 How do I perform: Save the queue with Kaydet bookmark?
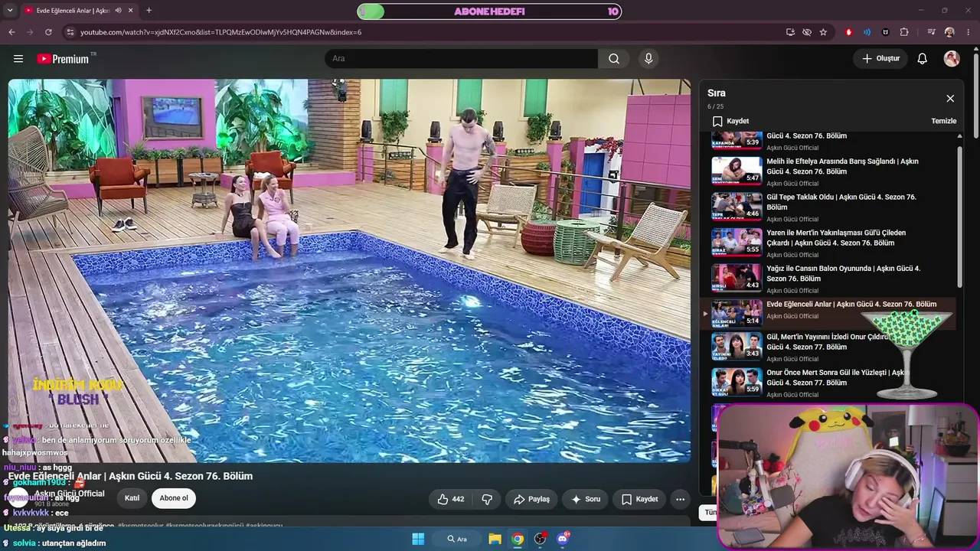(730, 121)
